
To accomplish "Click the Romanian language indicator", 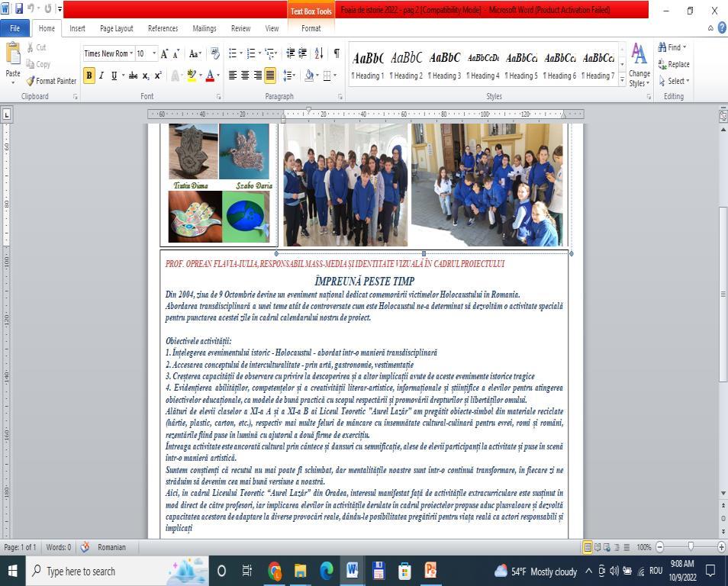I will [x=111, y=547].
